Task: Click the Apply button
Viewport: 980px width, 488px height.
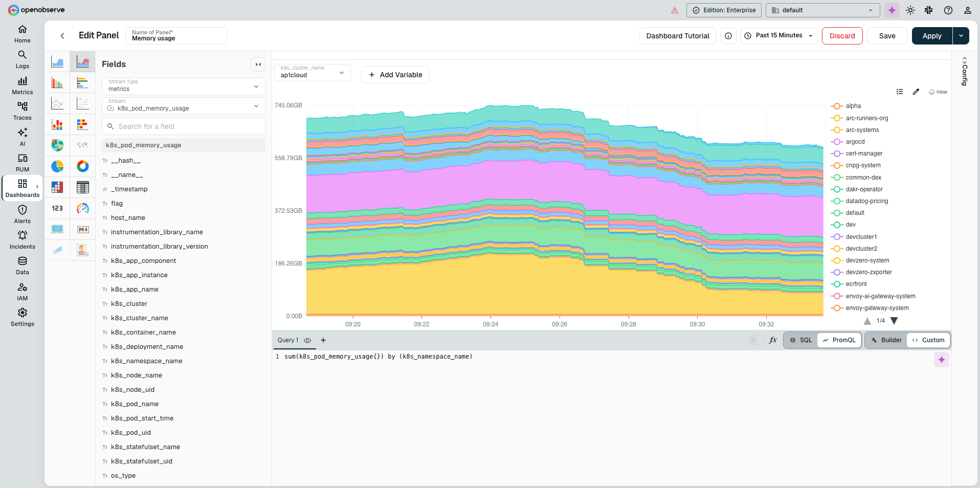Action: 932,36
